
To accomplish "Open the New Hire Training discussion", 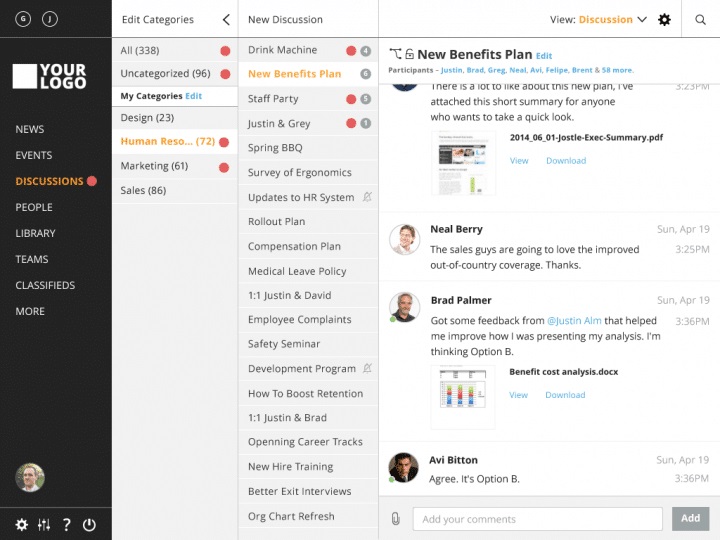I will (308, 467).
